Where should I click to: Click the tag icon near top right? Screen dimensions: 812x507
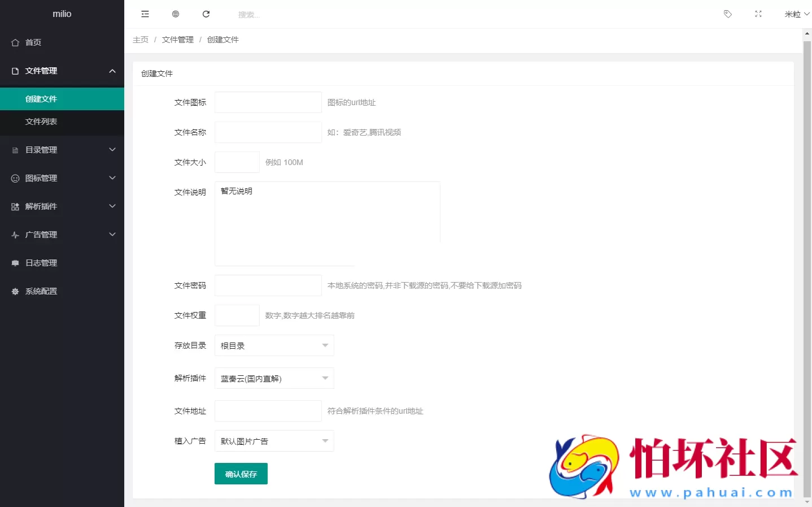click(727, 14)
